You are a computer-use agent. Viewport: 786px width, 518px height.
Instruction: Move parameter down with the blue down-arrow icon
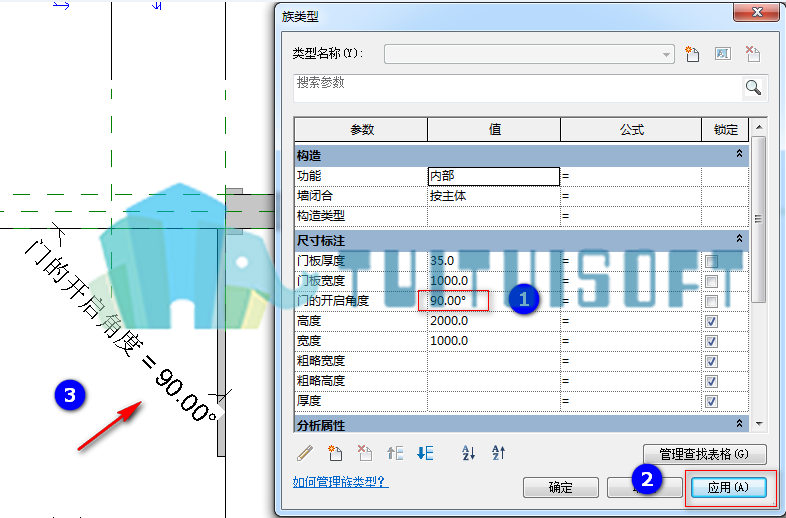(425, 453)
